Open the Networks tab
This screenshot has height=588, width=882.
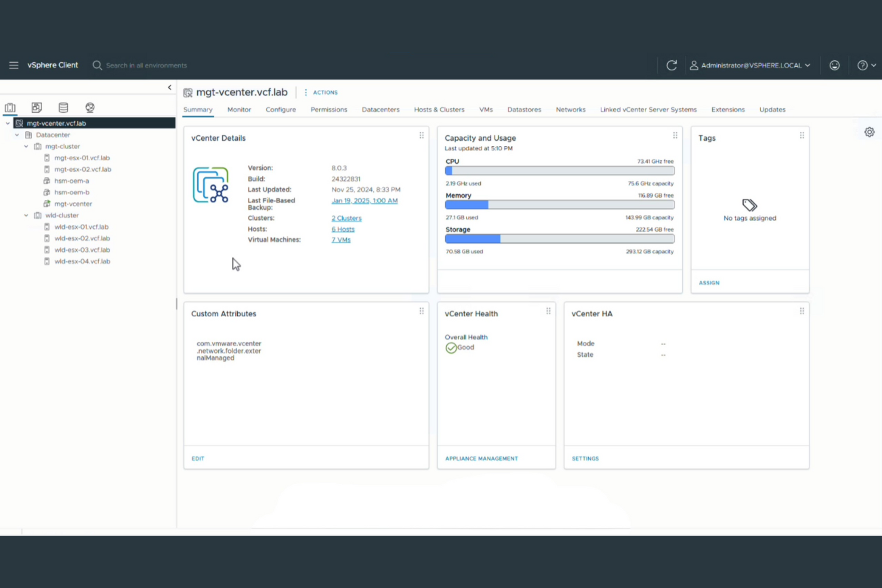(x=571, y=110)
